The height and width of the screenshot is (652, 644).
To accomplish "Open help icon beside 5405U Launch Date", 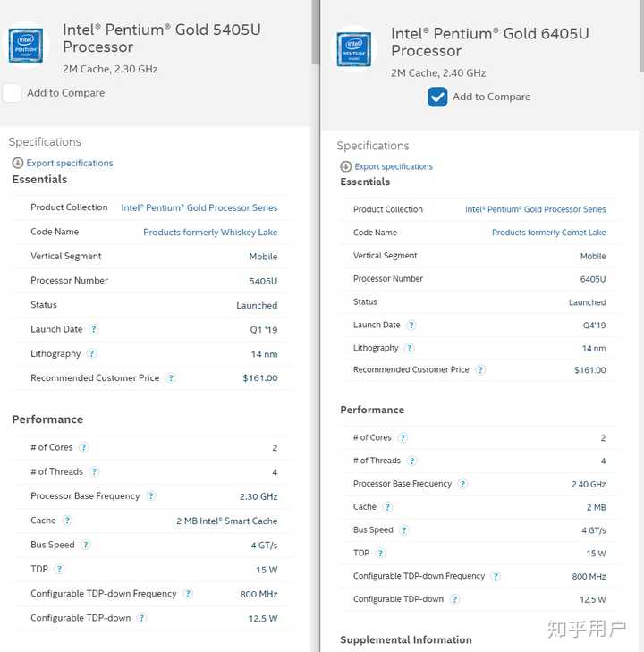I will pos(94,330).
